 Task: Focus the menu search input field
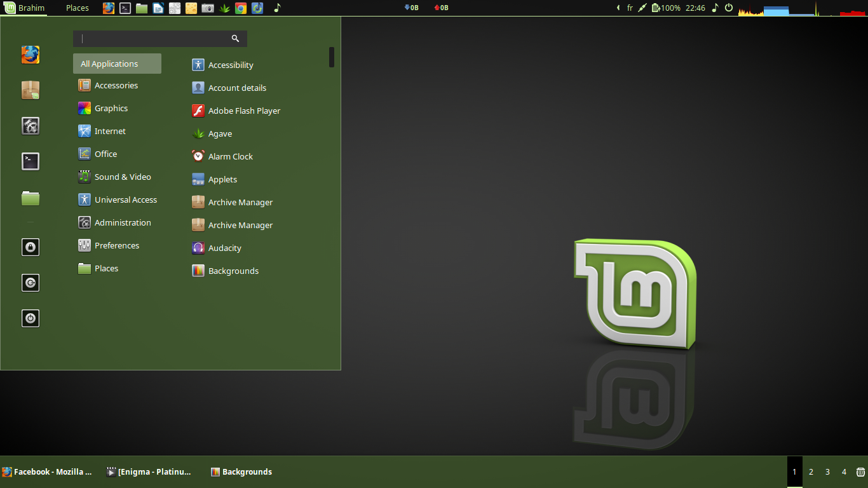click(160, 39)
